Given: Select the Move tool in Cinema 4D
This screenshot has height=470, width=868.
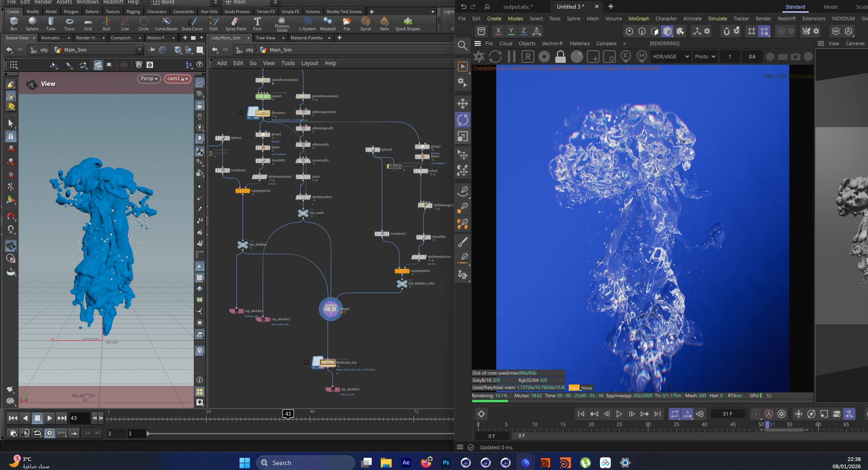Looking at the screenshot, I should coord(463,104).
